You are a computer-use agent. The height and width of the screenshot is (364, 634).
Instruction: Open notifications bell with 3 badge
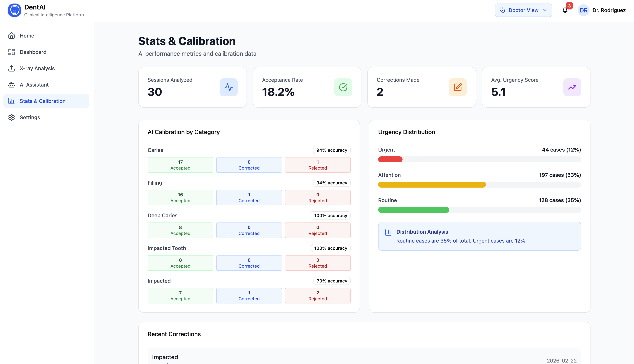click(565, 10)
